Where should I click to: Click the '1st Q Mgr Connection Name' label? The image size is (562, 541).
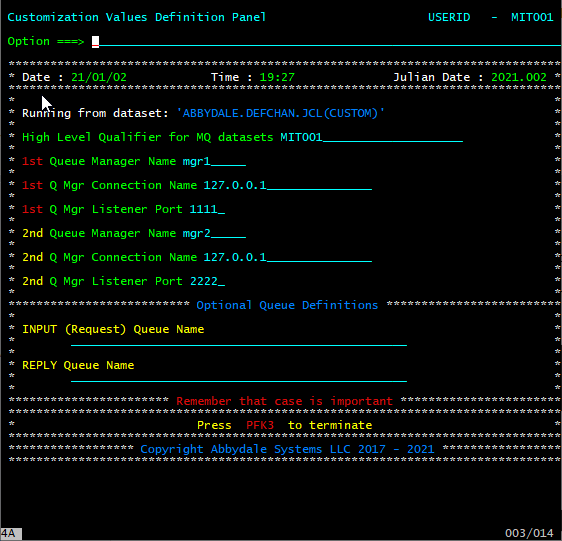coord(109,185)
